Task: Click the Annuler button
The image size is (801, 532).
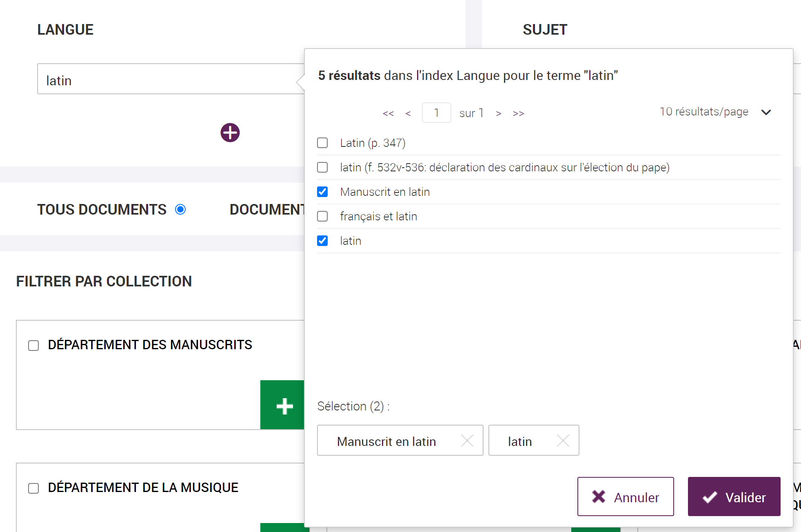Action: point(625,497)
